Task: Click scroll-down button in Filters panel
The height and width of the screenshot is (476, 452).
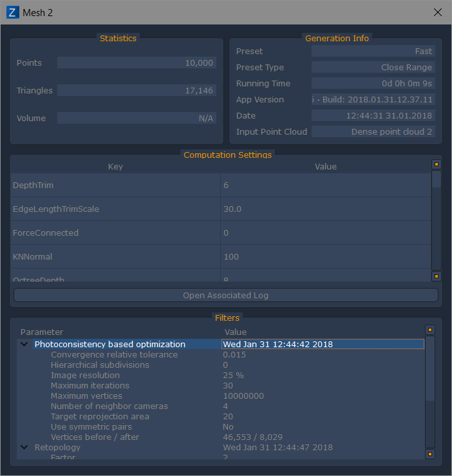Action: click(x=430, y=454)
